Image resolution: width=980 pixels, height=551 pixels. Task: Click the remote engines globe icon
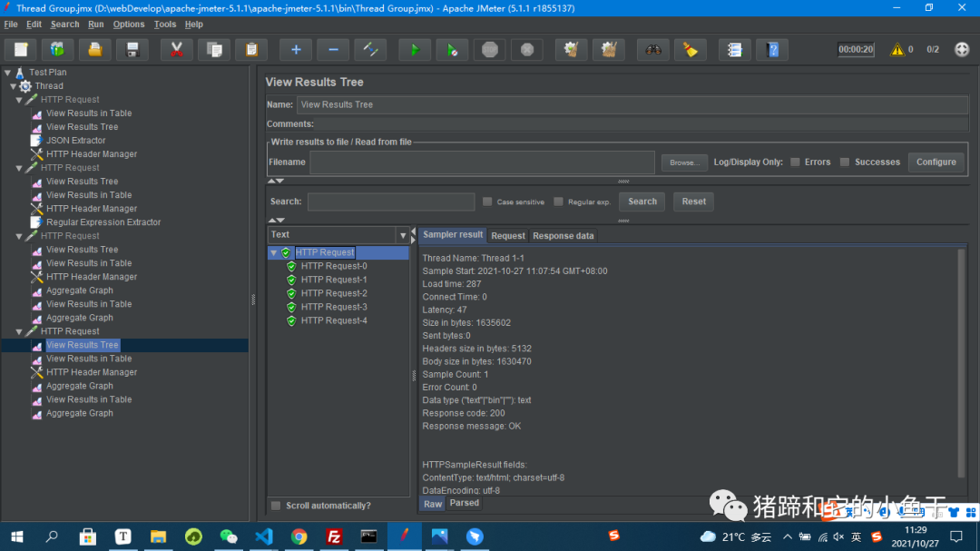(x=962, y=49)
